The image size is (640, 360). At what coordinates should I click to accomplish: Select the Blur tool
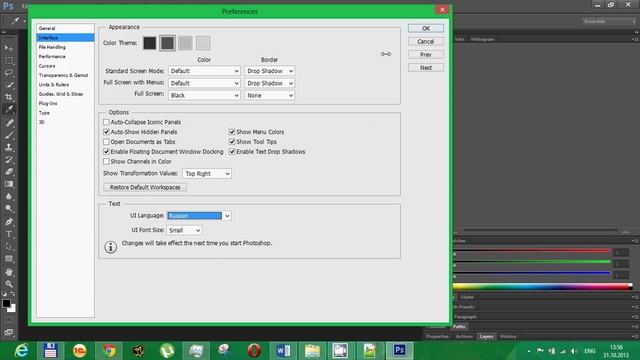[9, 196]
